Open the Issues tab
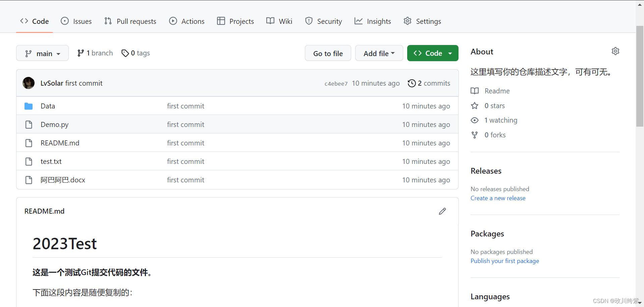The width and height of the screenshot is (644, 307). (76, 21)
